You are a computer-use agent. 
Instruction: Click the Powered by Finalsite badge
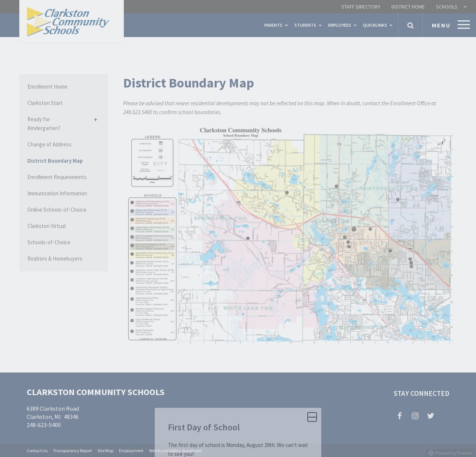pyautogui.click(x=450, y=453)
